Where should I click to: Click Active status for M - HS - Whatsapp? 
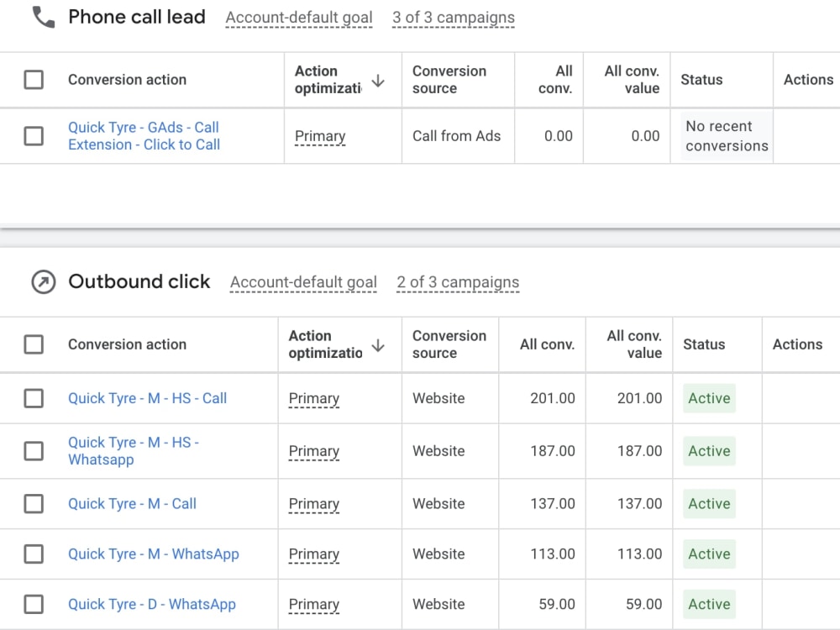tap(709, 451)
